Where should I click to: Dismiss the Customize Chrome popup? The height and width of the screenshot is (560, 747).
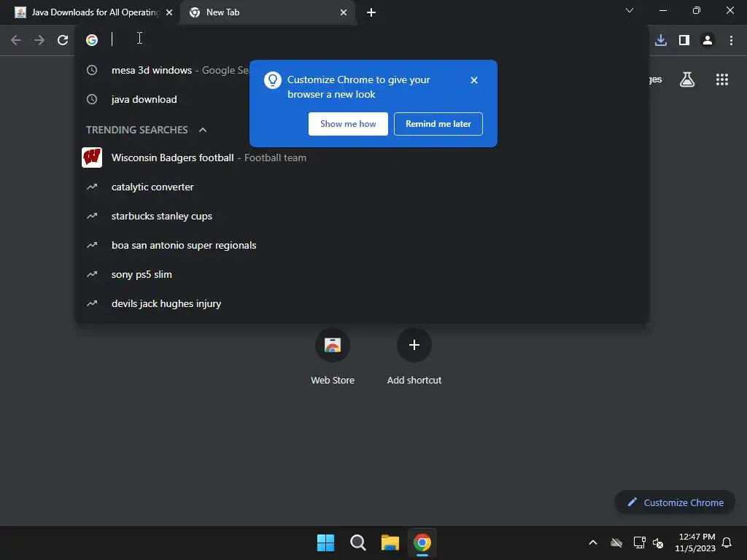click(x=473, y=80)
